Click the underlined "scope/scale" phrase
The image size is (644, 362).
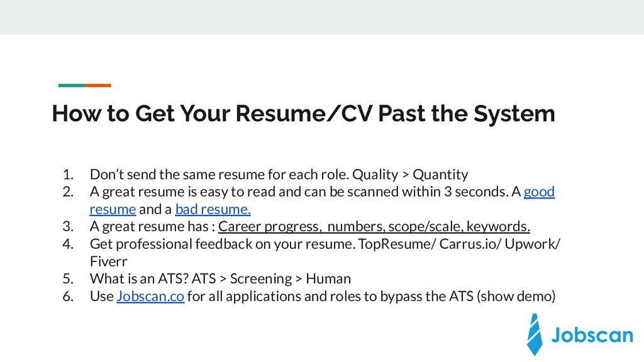tap(426, 226)
